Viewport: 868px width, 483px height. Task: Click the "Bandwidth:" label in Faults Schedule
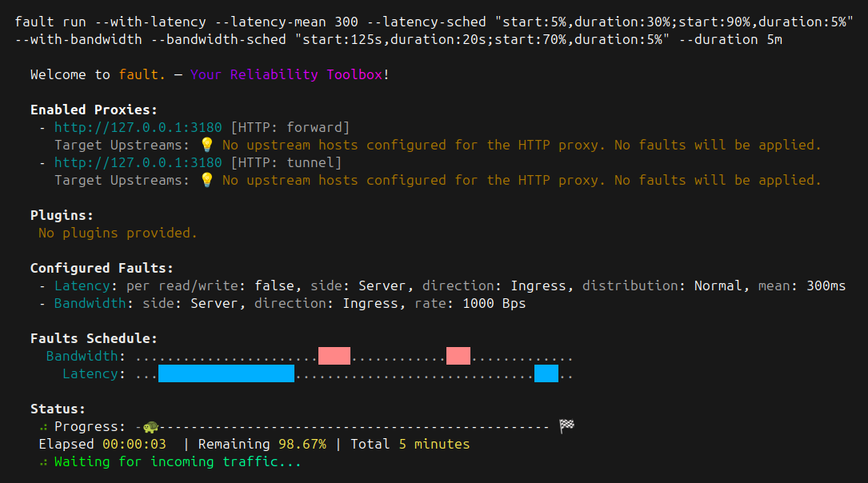click(x=86, y=357)
